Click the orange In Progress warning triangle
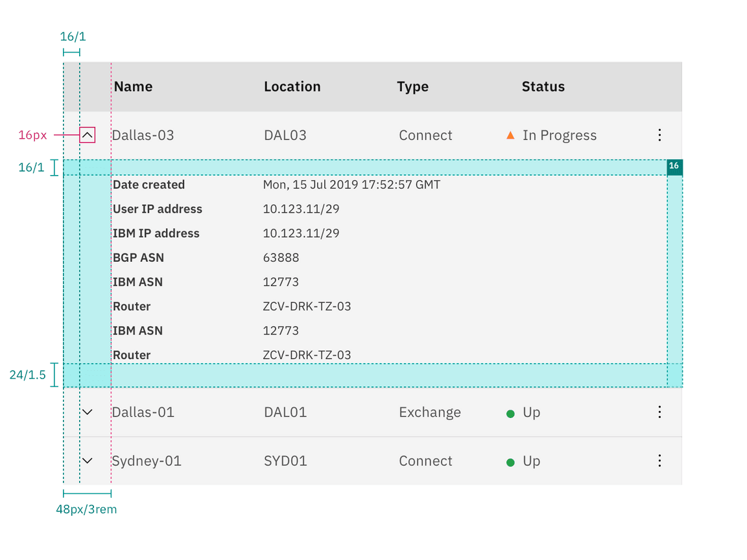The width and height of the screenshot is (747, 560). [510, 135]
